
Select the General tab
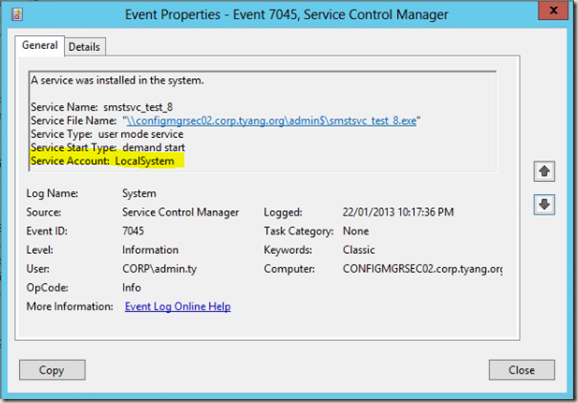pos(40,46)
